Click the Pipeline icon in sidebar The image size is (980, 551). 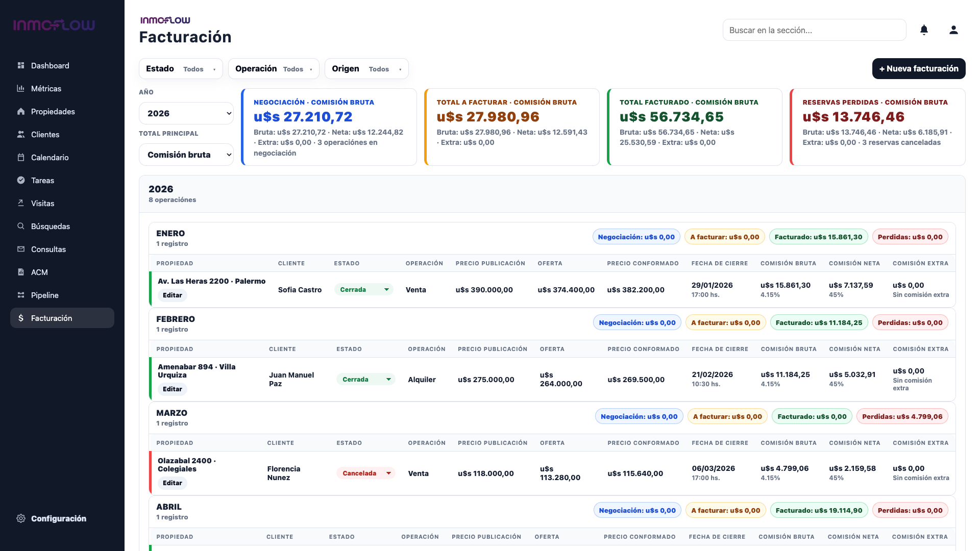[x=21, y=295]
